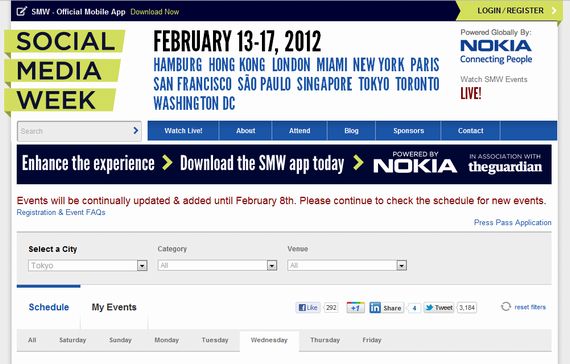Click into the Search input field
Screen dimensions: 570x364
click(74, 131)
